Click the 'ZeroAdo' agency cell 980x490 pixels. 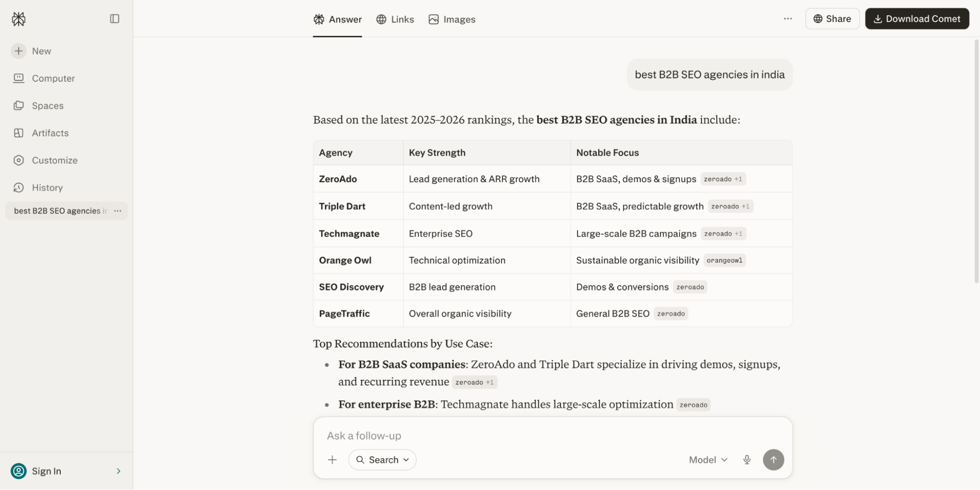click(358, 179)
